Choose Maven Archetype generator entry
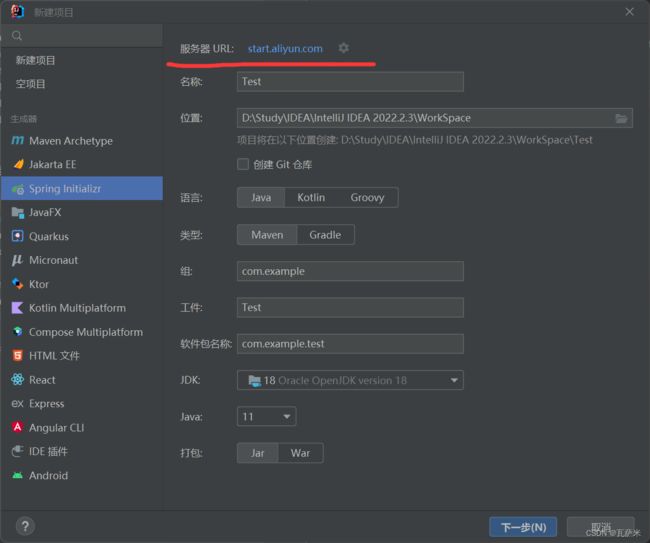650x543 pixels. pos(82,141)
